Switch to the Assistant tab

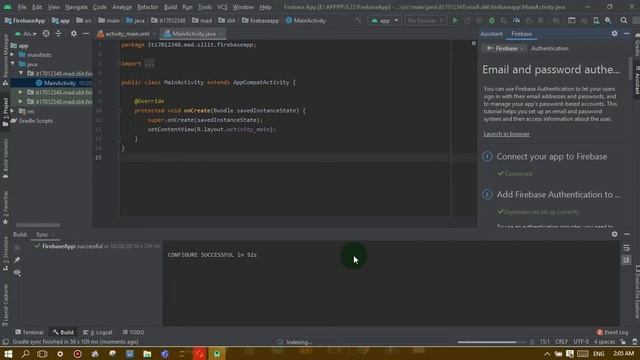tap(491, 34)
